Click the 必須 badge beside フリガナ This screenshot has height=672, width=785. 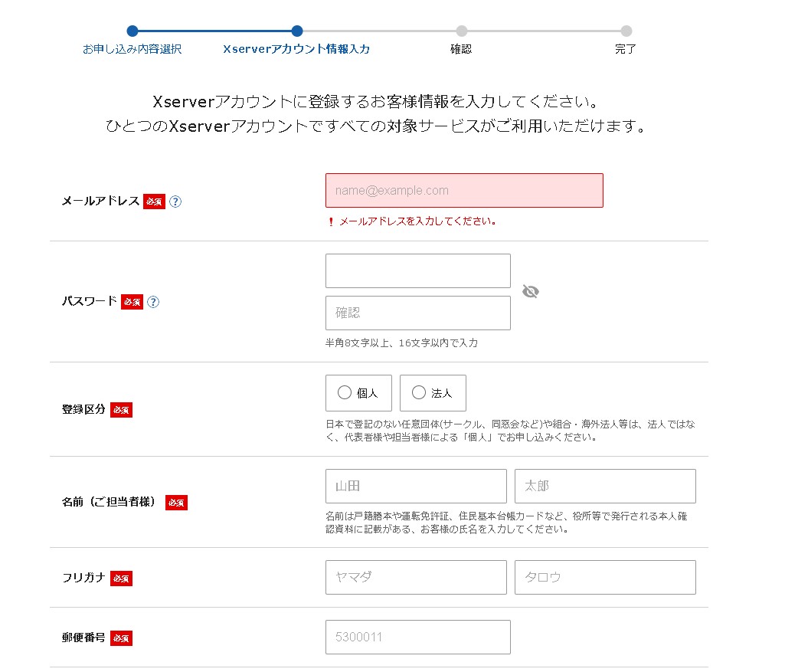click(121, 579)
